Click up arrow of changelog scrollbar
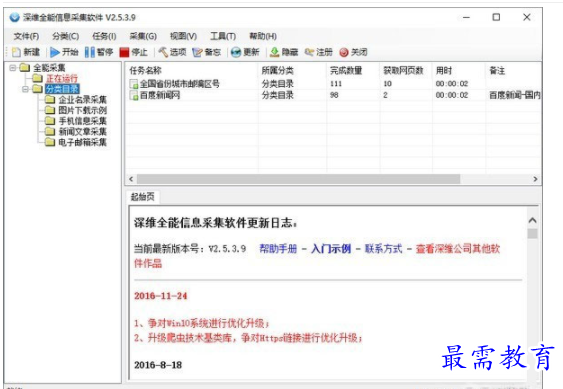563x389 pixels. click(x=532, y=221)
